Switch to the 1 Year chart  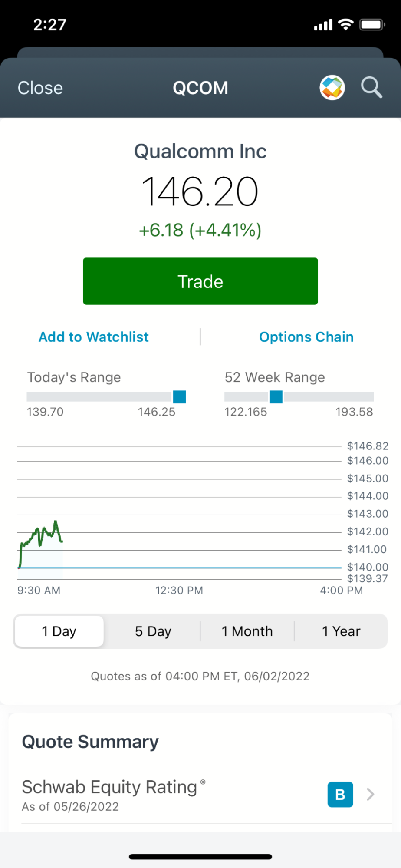pos(341,631)
